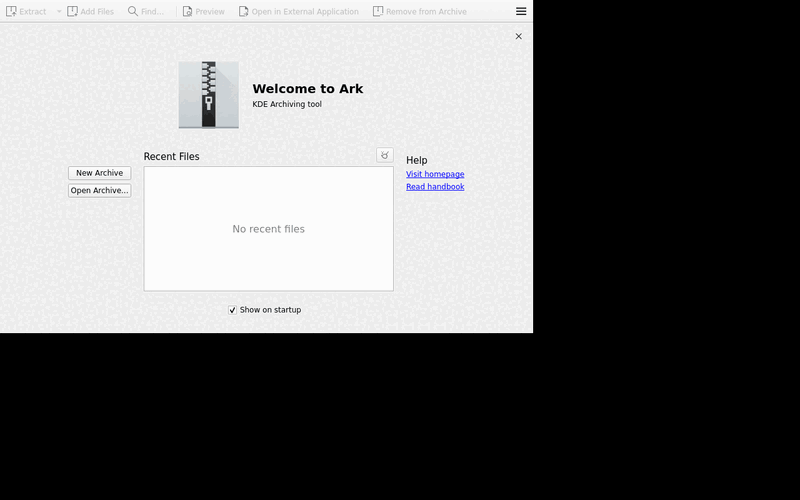
Task: Click the Welcome to Ark heading
Action: point(308,89)
